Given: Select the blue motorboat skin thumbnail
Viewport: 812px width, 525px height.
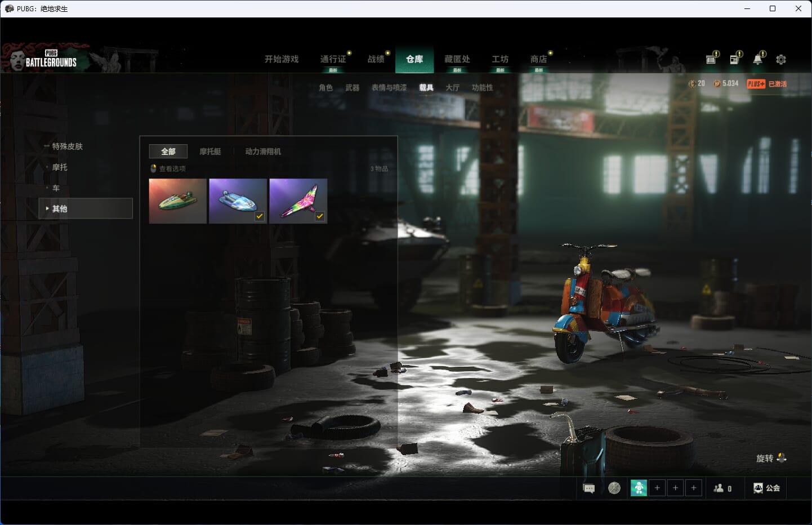Looking at the screenshot, I should coord(238,201).
